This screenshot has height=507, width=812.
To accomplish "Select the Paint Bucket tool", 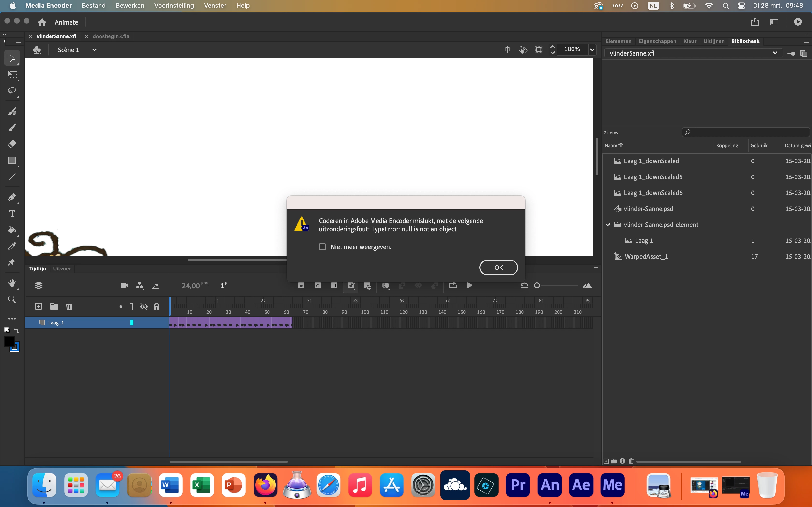I will [x=12, y=230].
